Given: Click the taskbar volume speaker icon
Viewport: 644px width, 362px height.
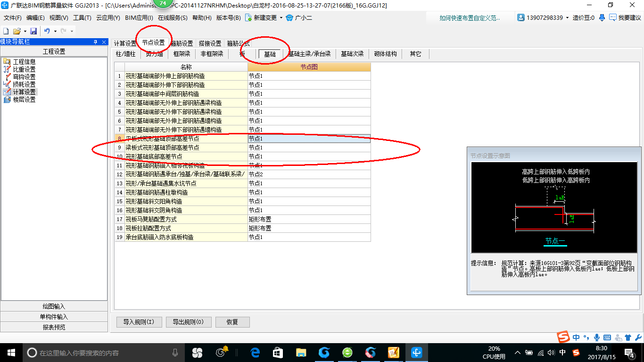Looking at the screenshot, I should pyautogui.click(x=551, y=353).
